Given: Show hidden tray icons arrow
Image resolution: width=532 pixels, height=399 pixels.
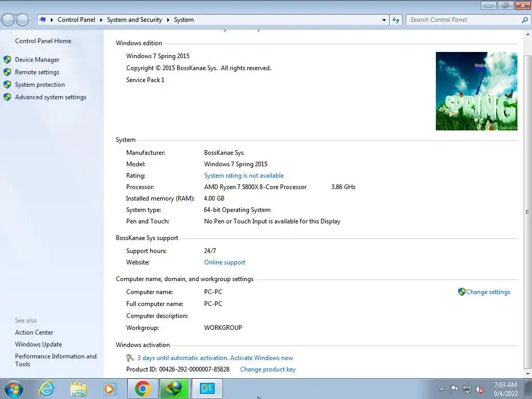Looking at the screenshot, I should point(442,389).
